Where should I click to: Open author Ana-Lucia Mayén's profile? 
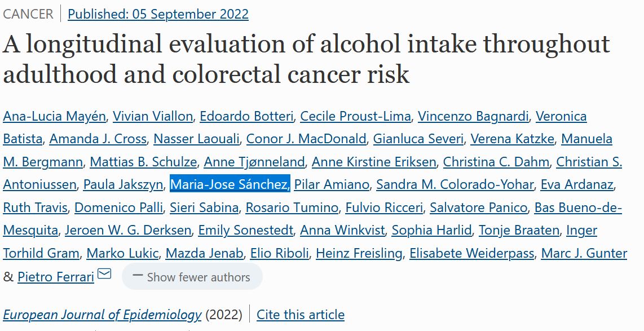[x=54, y=116]
